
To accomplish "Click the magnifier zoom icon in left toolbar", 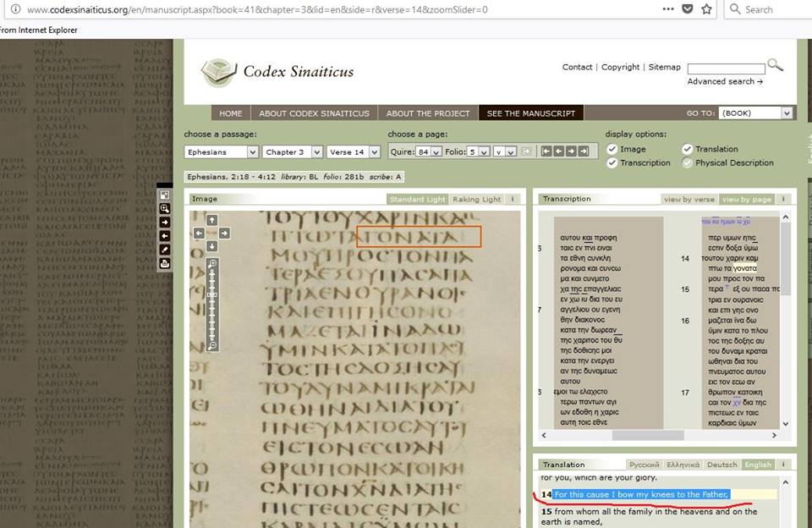I will (165, 208).
